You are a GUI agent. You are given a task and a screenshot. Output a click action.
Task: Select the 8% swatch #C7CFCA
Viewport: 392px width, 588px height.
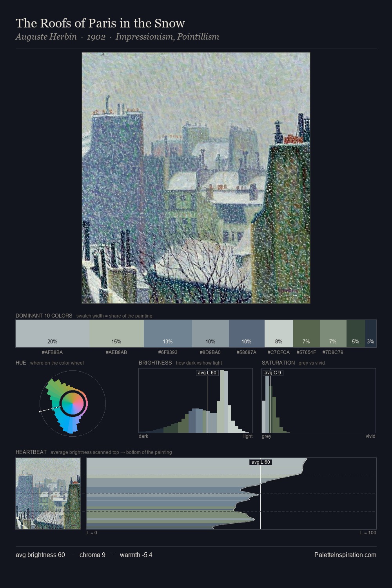point(279,334)
